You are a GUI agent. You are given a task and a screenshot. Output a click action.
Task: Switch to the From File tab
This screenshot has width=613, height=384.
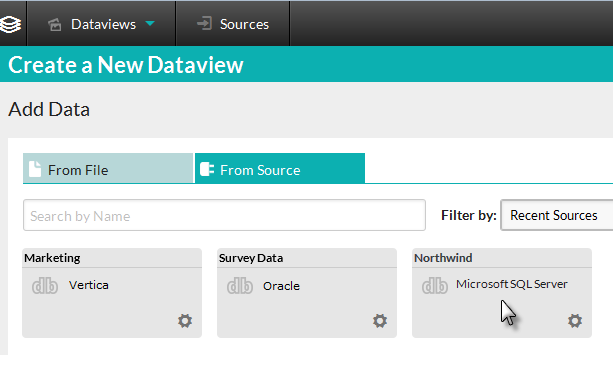(108, 168)
